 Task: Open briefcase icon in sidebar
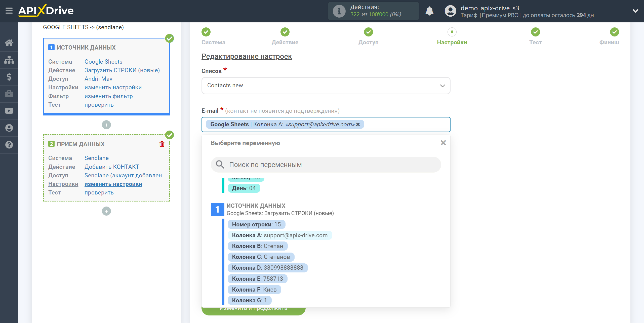point(9,94)
